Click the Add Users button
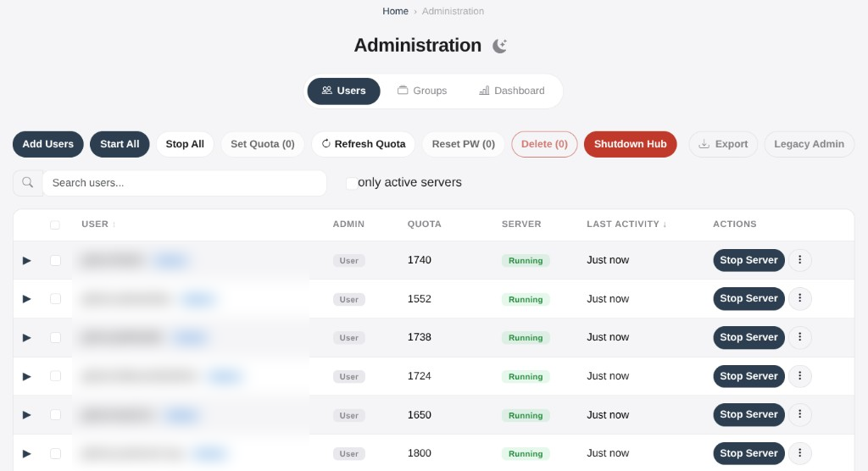Screen dimensions: 868x471 click(48, 144)
